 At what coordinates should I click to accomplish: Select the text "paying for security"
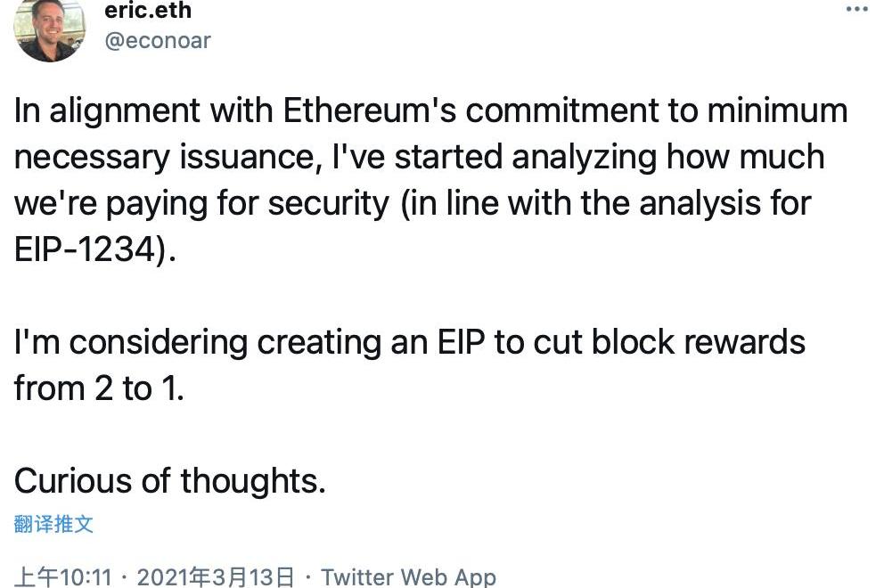(x=248, y=204)
